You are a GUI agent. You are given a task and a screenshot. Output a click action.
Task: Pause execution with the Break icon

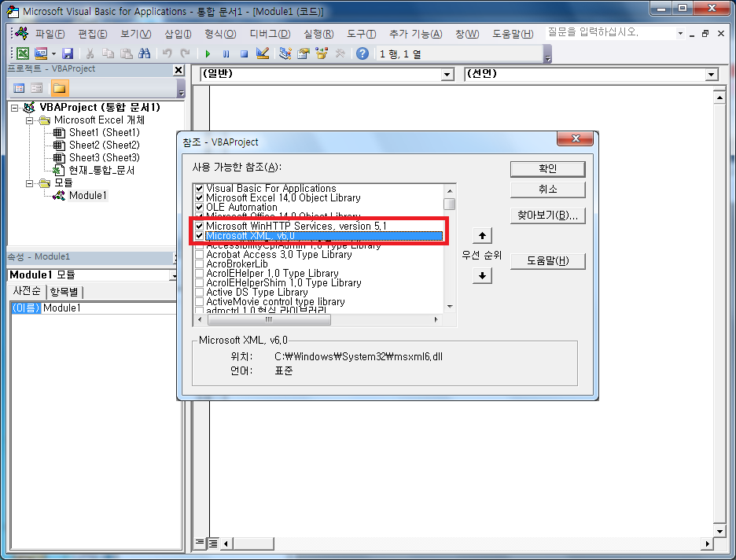[x=226, y=53]
